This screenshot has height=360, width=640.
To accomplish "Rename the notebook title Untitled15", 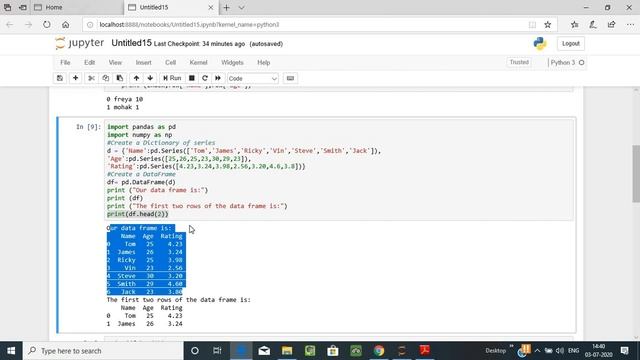I will coord(131,43).
